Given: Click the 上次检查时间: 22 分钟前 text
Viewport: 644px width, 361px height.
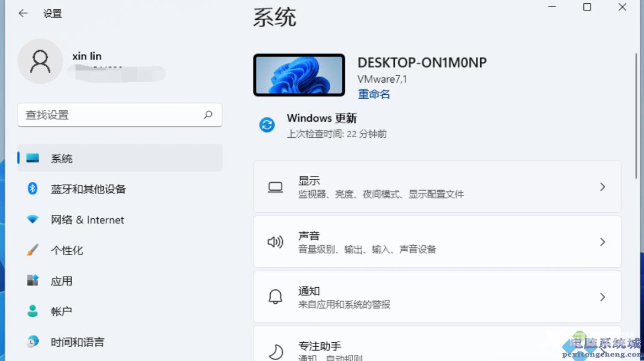Looking at the screenshot, I should (x=336, y=134).
